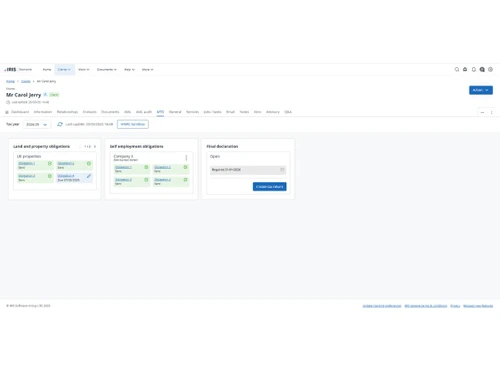Screen dimensions: 500x375
Task: Open Obligation 4 link under UK properties
Action: [x=66, y=176]
